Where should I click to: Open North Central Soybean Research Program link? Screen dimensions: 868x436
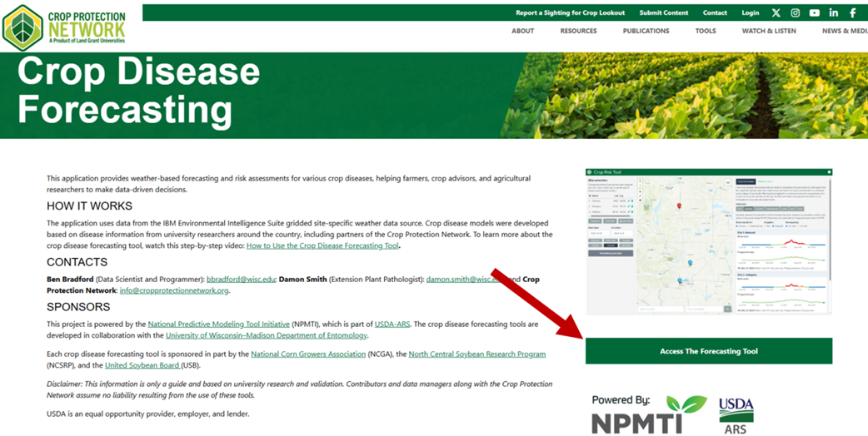pos(477,354)
